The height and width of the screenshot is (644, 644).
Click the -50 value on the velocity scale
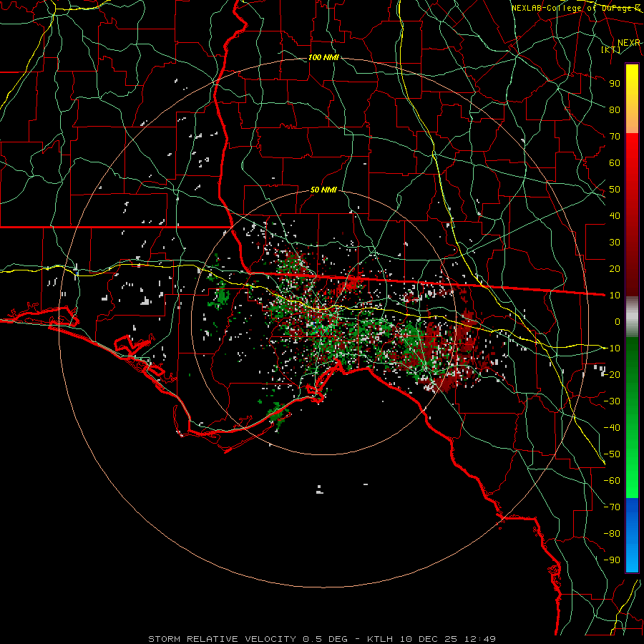click(x=612, y=454)
